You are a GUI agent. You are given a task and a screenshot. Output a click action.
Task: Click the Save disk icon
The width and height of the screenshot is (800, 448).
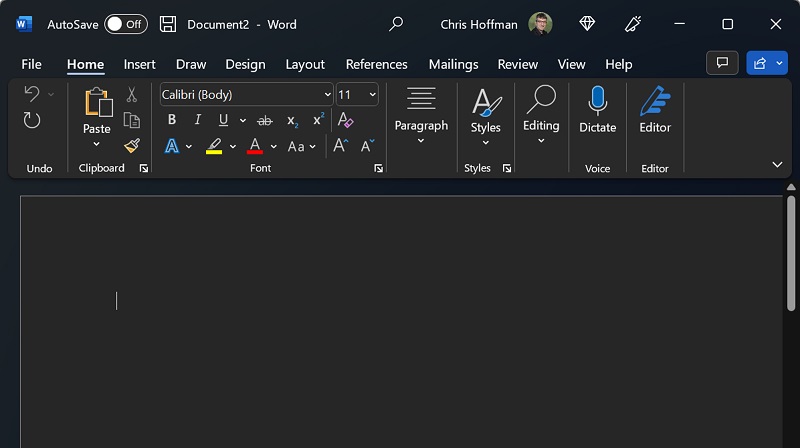coord(168,24)
